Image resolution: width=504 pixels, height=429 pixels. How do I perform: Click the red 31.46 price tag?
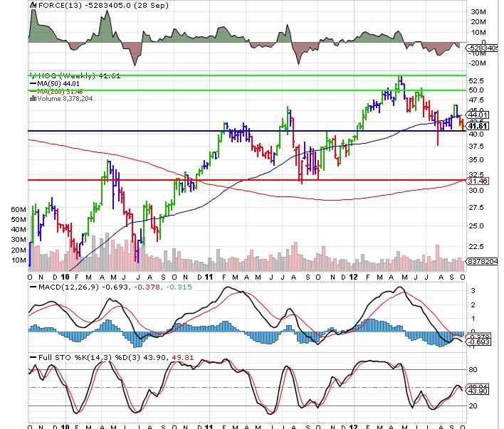click(x=478, y=181)
